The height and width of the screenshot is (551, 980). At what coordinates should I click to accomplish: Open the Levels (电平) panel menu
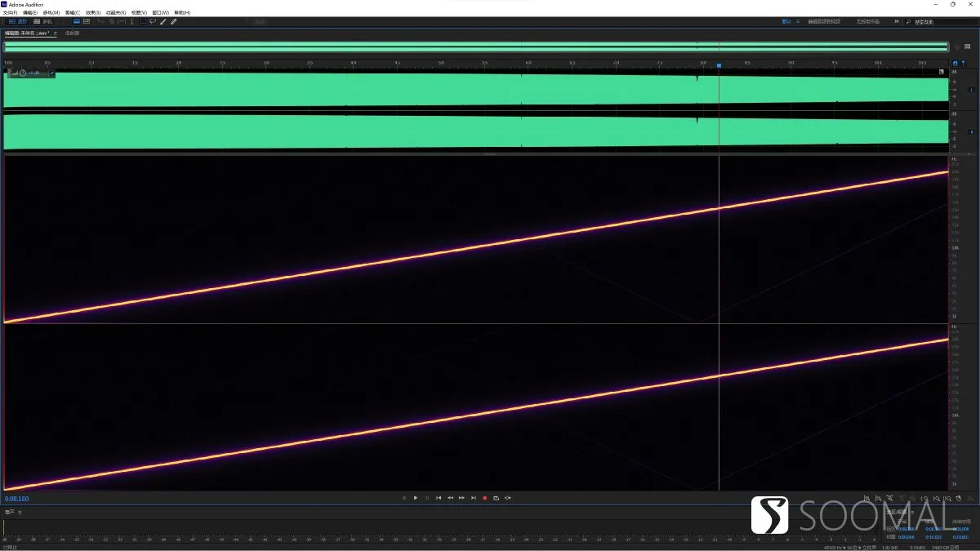pyautogui.click(x=20, y=512)
